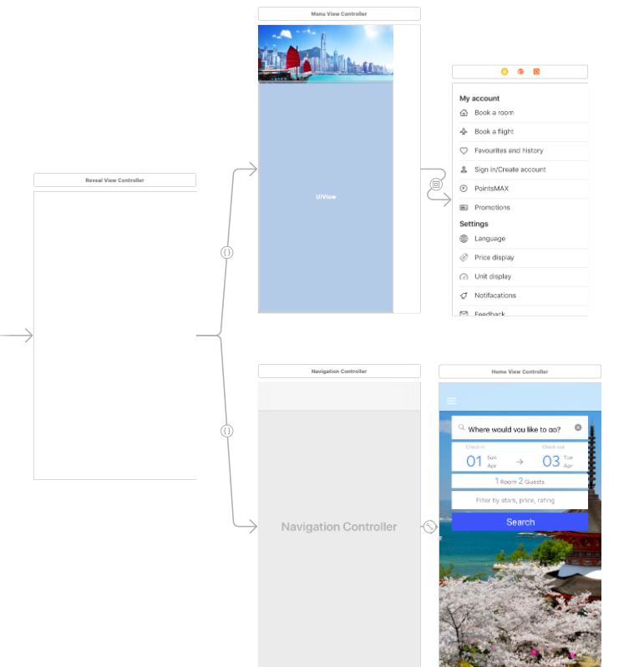Click the home icon beside Book a room
Screen dimensions: 644x667
pos(464,113)
